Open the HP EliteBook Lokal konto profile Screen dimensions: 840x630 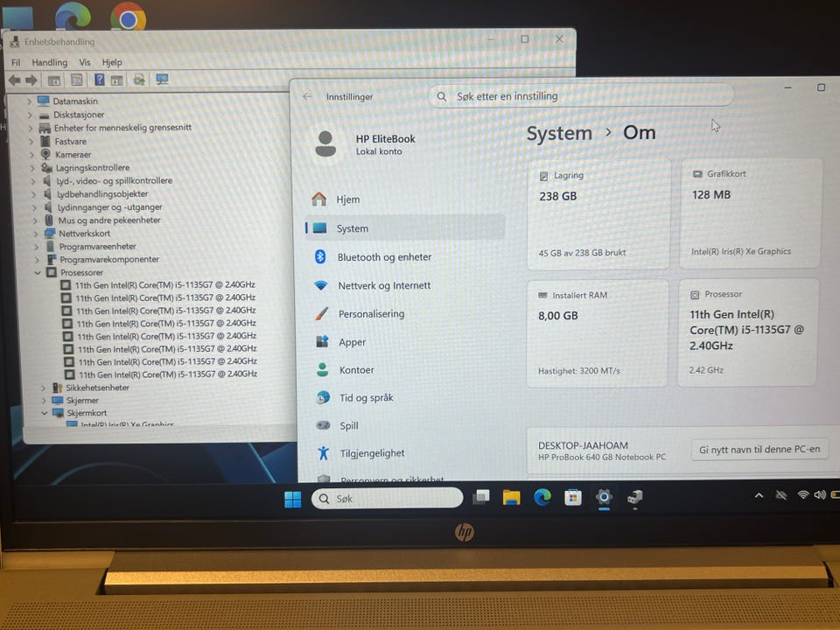point(367,143)
